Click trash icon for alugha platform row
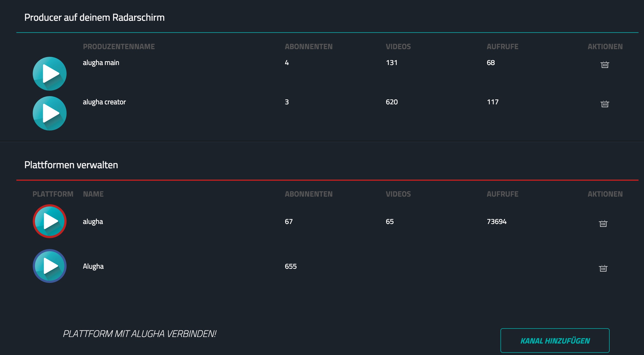644x355 pixels. (603, 223)
